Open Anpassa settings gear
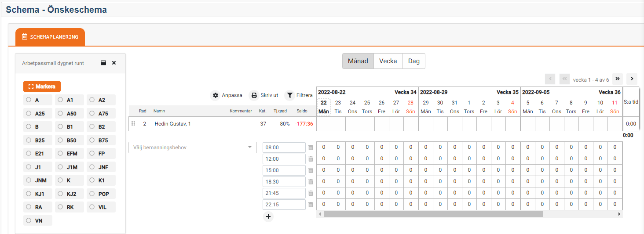This screenshot has width=644, height=234. pos(216,95)
